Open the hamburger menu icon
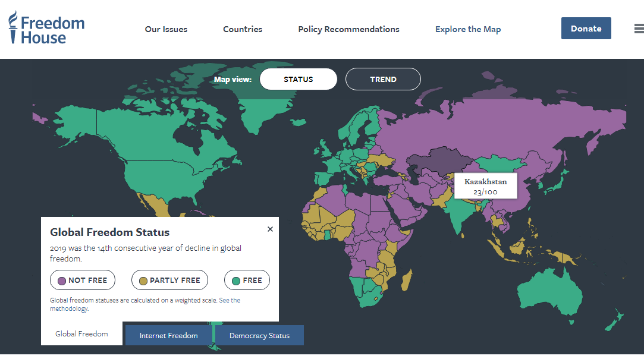This screenshot has height=356, width=644. click(639, 29)
